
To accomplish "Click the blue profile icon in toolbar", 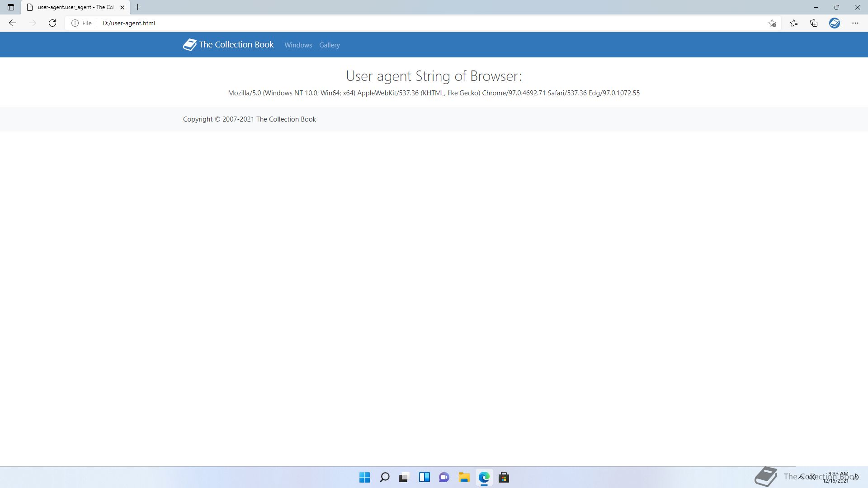I will (x=835, y=23).
